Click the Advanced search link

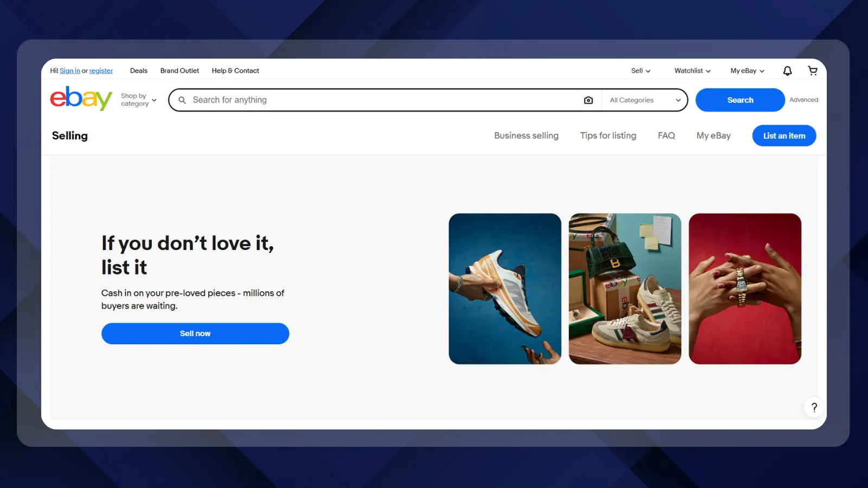[803, 100]
